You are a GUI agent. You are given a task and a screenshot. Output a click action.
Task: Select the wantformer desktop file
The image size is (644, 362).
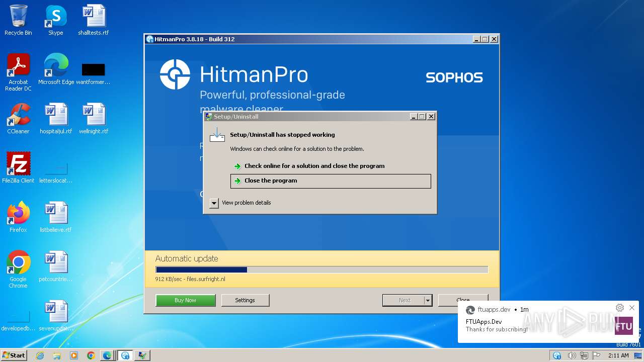(94, 73)
